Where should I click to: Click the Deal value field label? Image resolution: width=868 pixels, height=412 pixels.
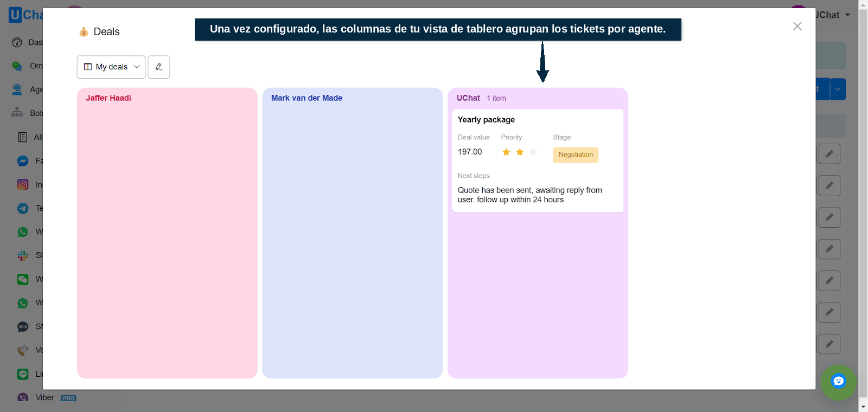[x=474, y=137]
